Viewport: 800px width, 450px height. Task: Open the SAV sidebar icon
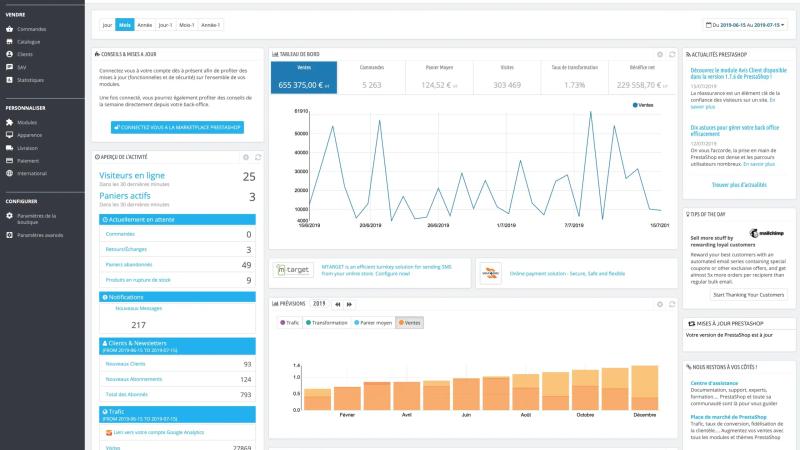tap(9, 67)
